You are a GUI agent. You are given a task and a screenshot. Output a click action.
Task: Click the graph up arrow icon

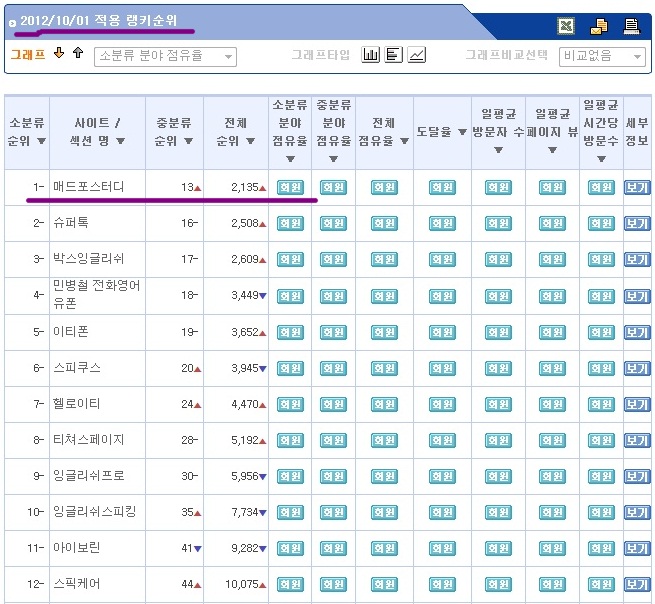point(78,53)
